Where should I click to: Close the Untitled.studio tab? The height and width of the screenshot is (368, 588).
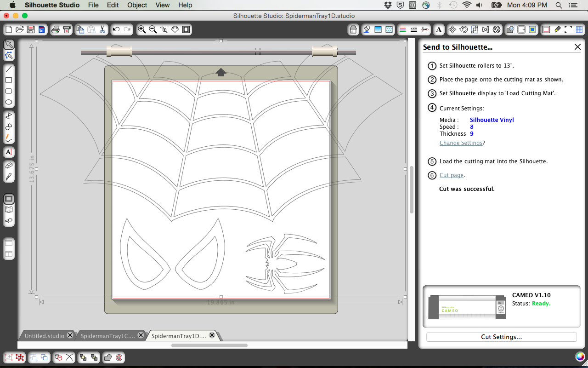point(70,335)
